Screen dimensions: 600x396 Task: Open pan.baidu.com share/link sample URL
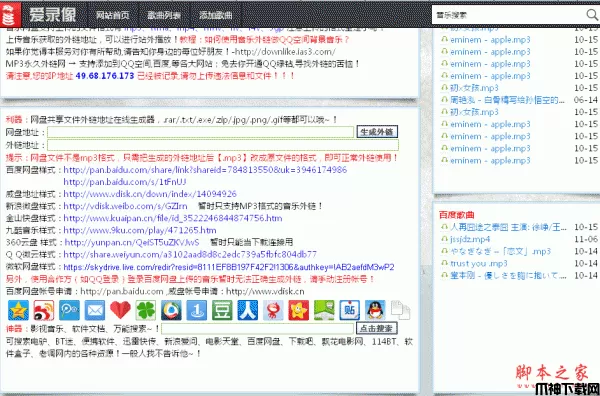[205, 170]
